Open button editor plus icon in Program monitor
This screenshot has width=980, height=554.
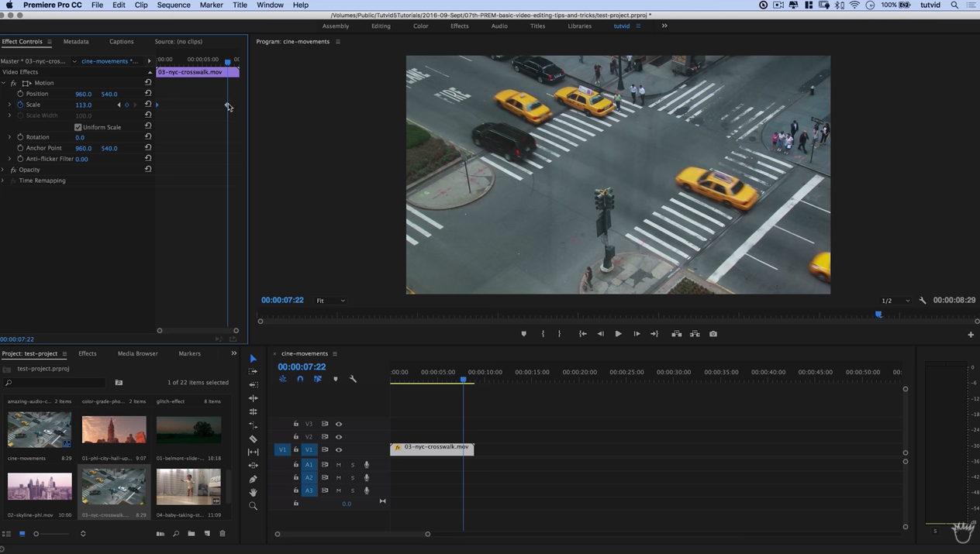point(971,335)
